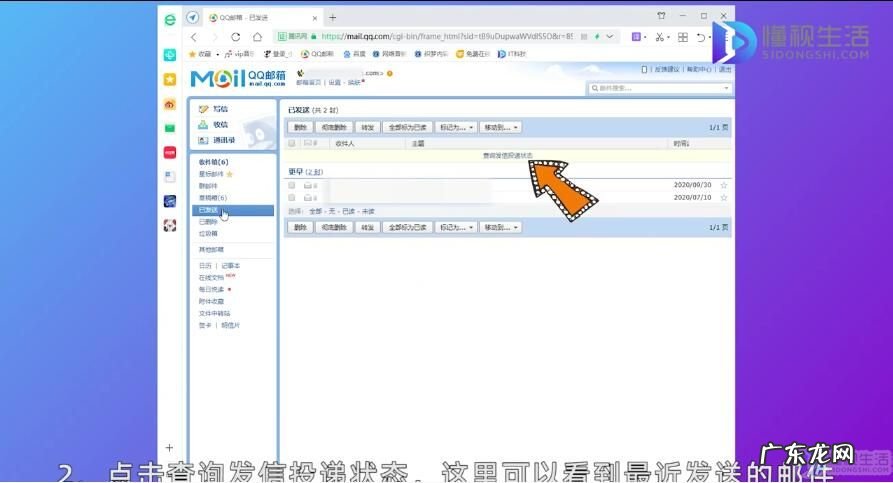The image size is (893, 483).
Task: Open the 其他邮箱 other mailboxes entry
Action: [211, 250]
